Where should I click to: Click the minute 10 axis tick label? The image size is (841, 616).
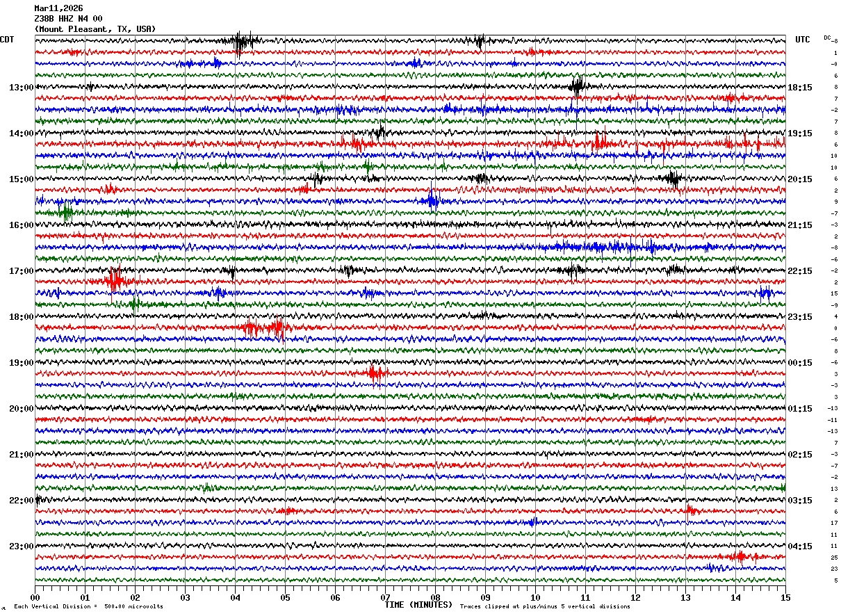[535, 597]
